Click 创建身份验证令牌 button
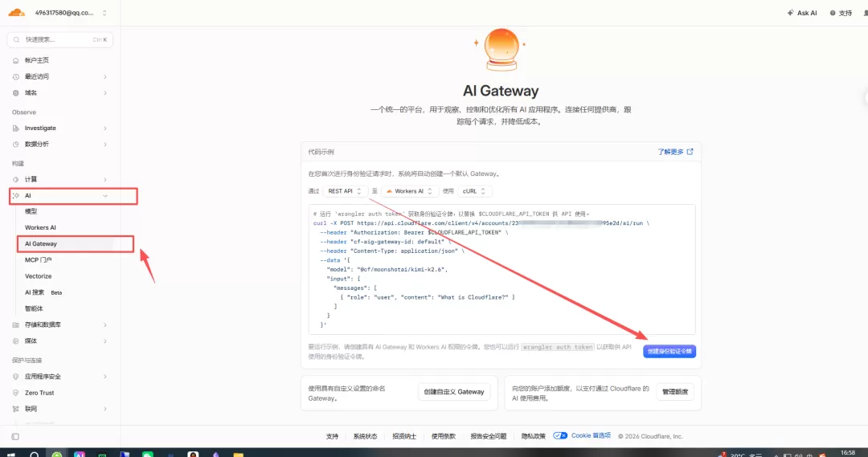 (x=669, y=351)
